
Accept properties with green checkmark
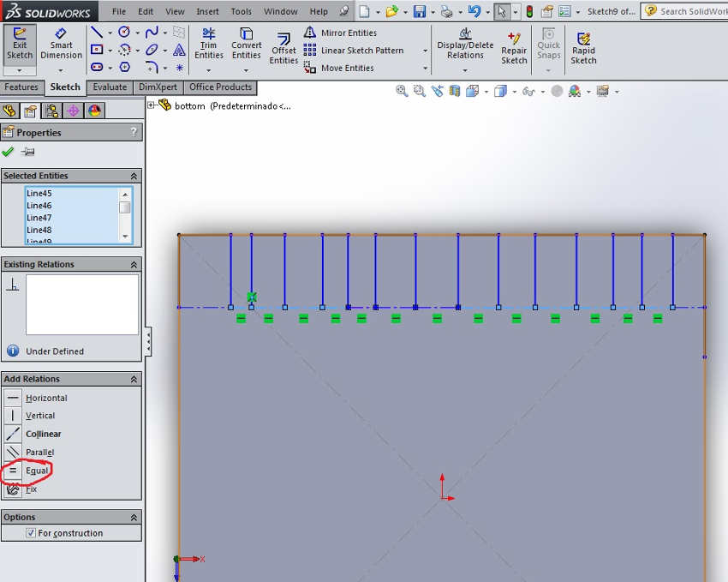(8, 152)
